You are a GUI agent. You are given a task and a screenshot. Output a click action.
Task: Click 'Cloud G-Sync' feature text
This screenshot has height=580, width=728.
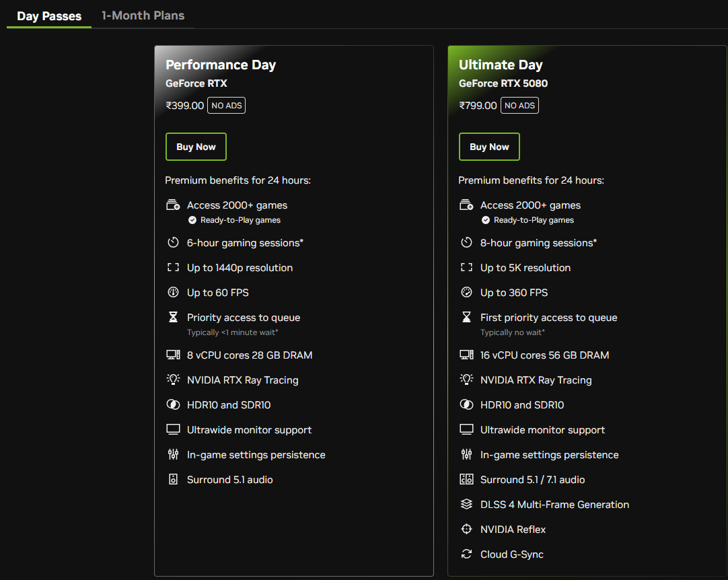pyautogui.click(x=511, y=554)
